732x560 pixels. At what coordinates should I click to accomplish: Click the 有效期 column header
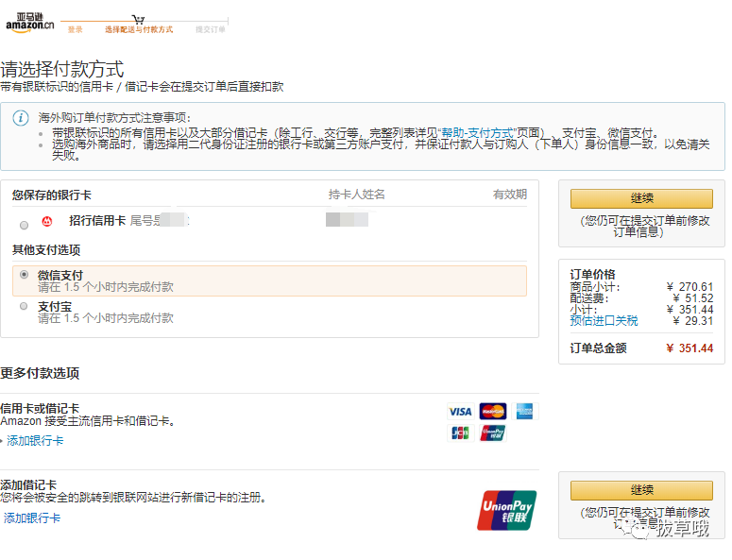pos(510,195)
